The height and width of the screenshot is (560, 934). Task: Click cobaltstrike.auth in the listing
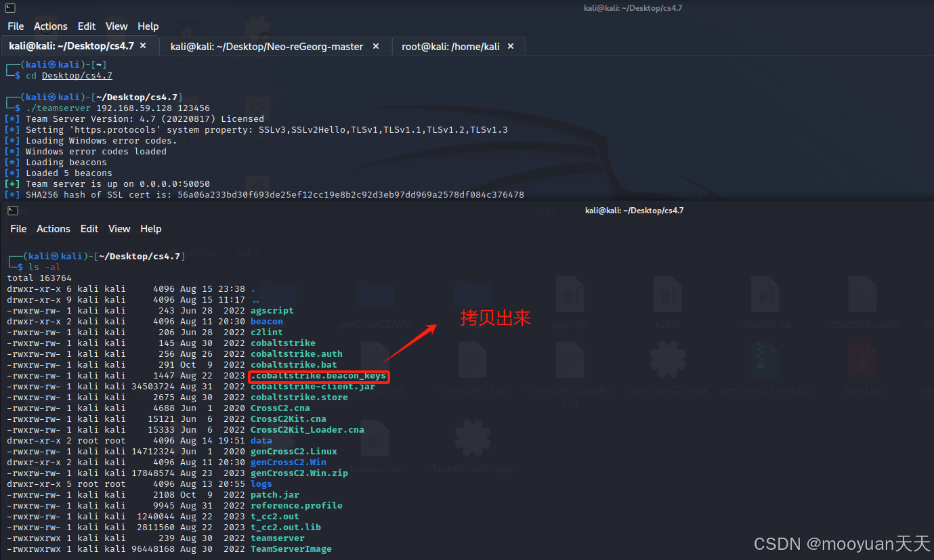(x=297, y=354)
